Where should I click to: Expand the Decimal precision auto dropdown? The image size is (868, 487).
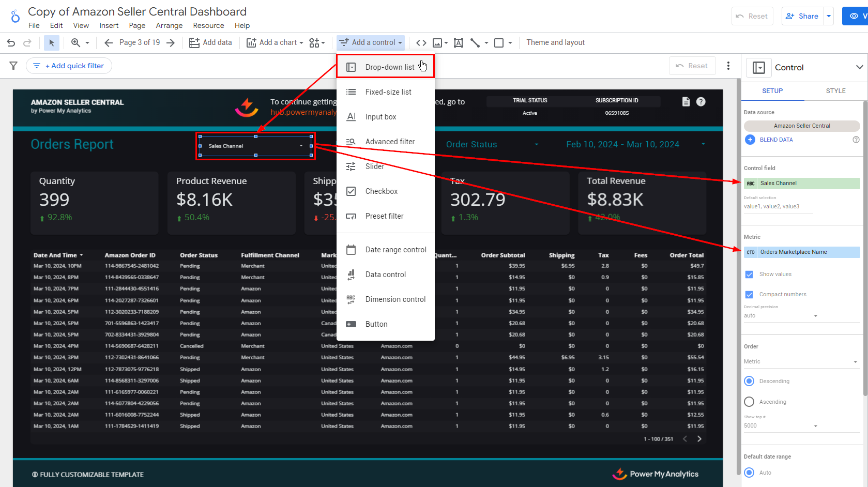pyautogui.click(x=781, y=316)
